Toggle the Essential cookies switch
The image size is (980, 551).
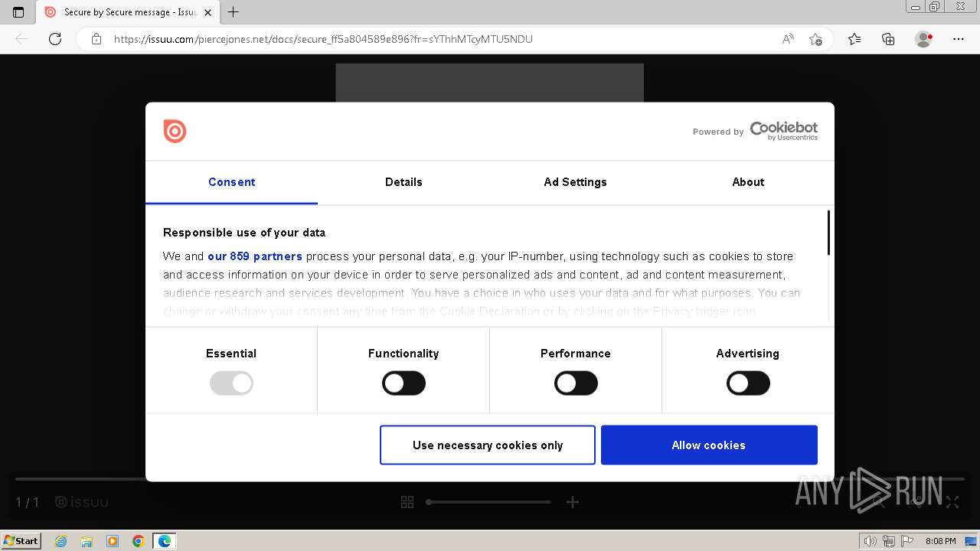[231, 383]
